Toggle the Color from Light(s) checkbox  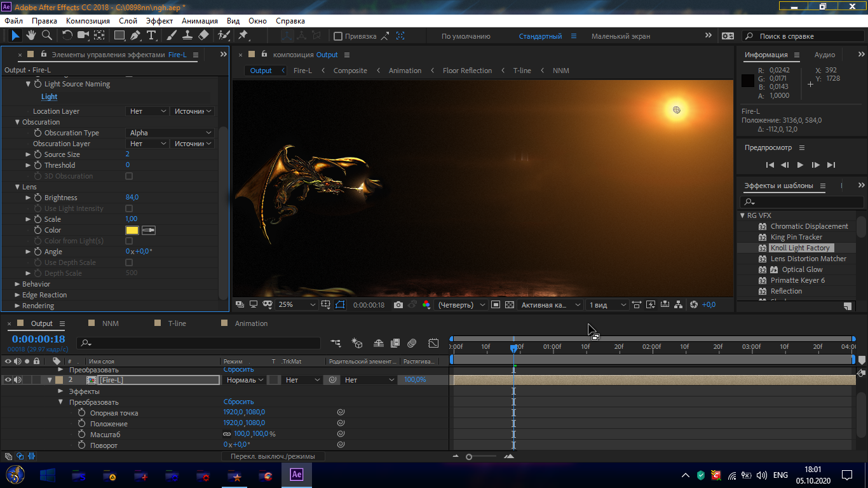(x=129, y=241)
